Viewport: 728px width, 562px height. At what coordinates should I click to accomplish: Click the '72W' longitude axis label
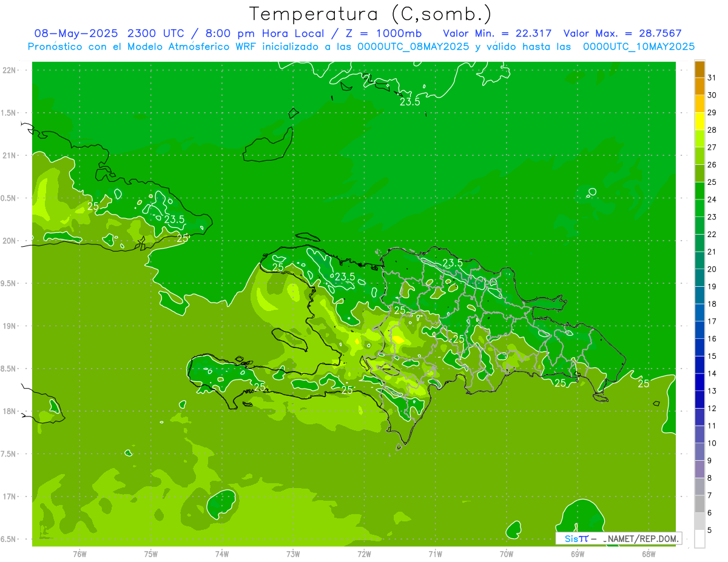364,554
